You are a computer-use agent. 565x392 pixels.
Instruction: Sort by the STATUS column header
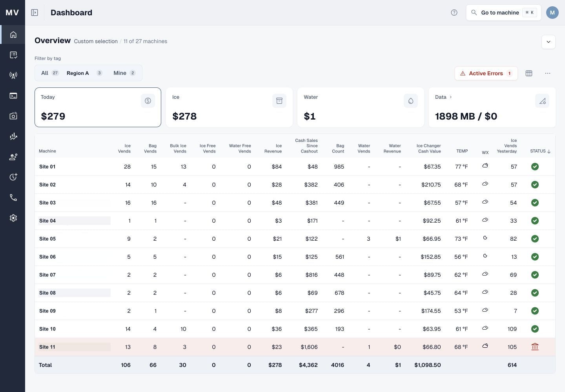click(x=540, y=151)
